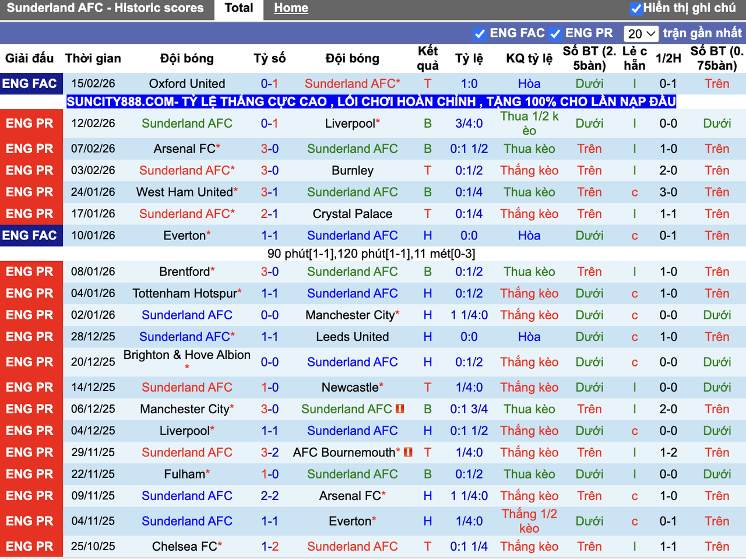Select the ENG FAC badge on Oxford United row
Screen dimensions: 746x560
coord(31,83)
